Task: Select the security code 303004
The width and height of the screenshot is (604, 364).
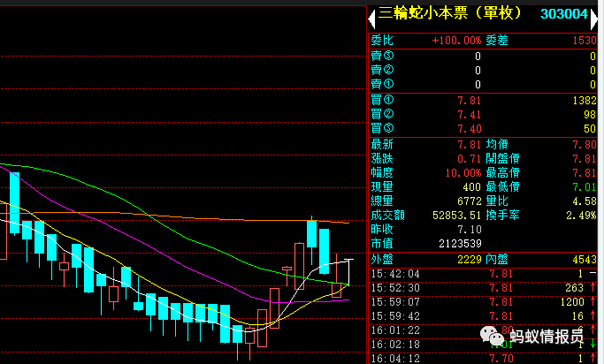Action: click(564, 14)
